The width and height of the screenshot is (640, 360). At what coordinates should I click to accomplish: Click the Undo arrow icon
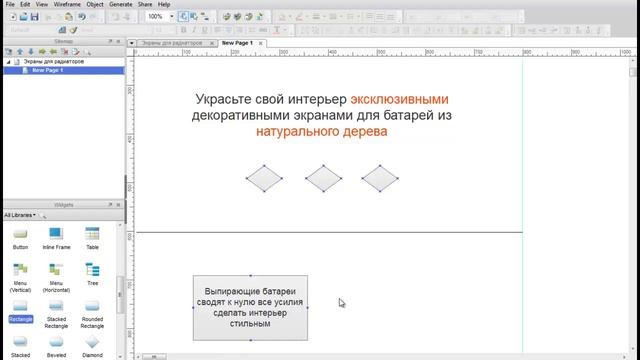click(82, 17)
